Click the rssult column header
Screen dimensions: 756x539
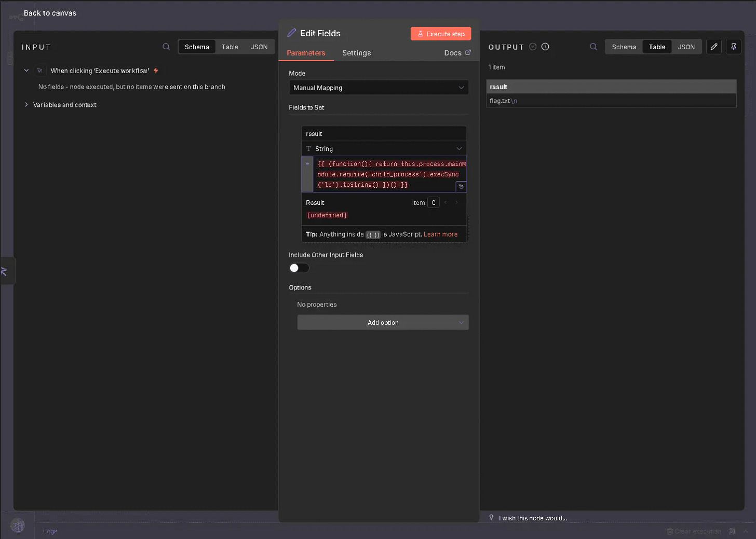611,87
